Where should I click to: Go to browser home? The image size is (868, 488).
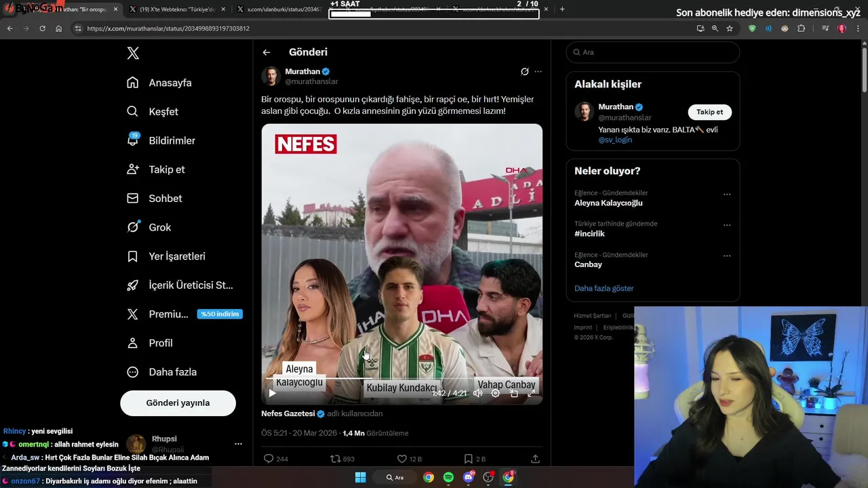pyautogui.click(x=58, y=28)
